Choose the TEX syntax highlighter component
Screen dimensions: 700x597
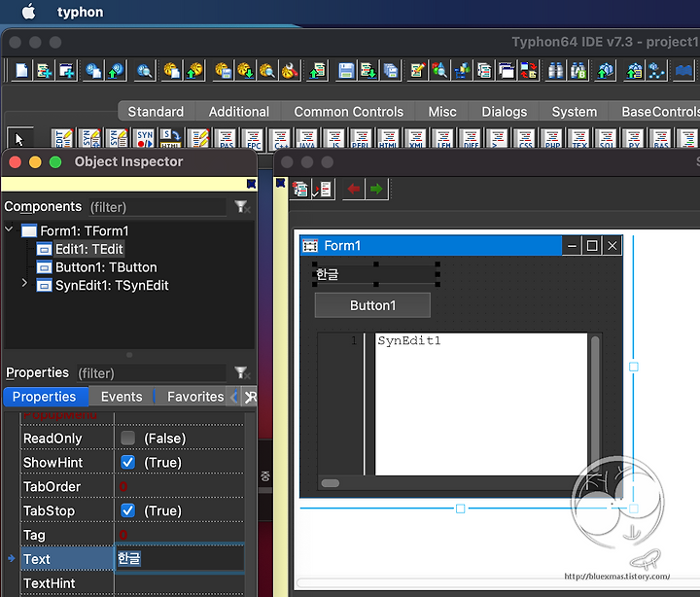coord(579,138)
